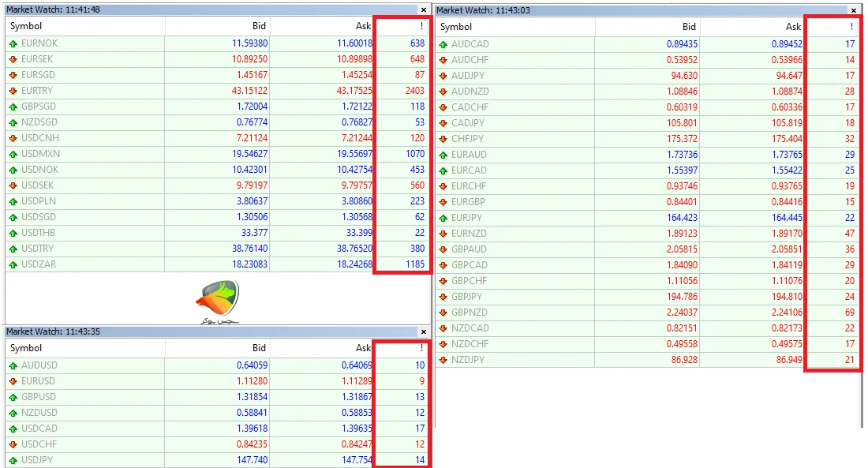This screenshot has width=868, height=468.
Task: Click the green arrow icon beside EURJPY
Action: pos(443,218)
